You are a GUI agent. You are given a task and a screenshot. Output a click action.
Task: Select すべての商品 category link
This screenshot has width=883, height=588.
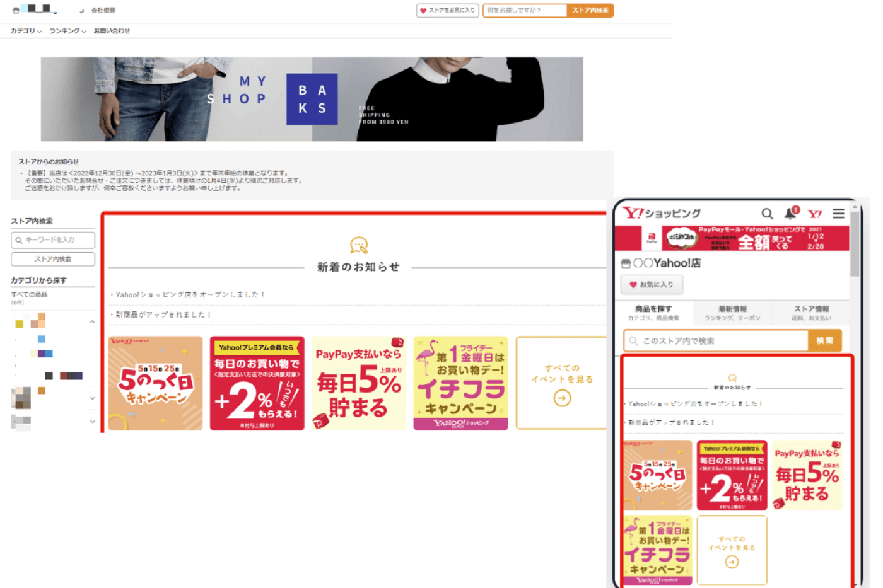[x=29, y=294]
